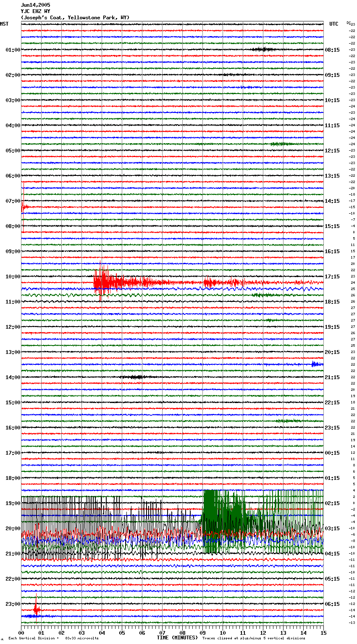Select the 12:00 MST time label
The width and height of the screenshot is (357, 644).
click(13, 327)
